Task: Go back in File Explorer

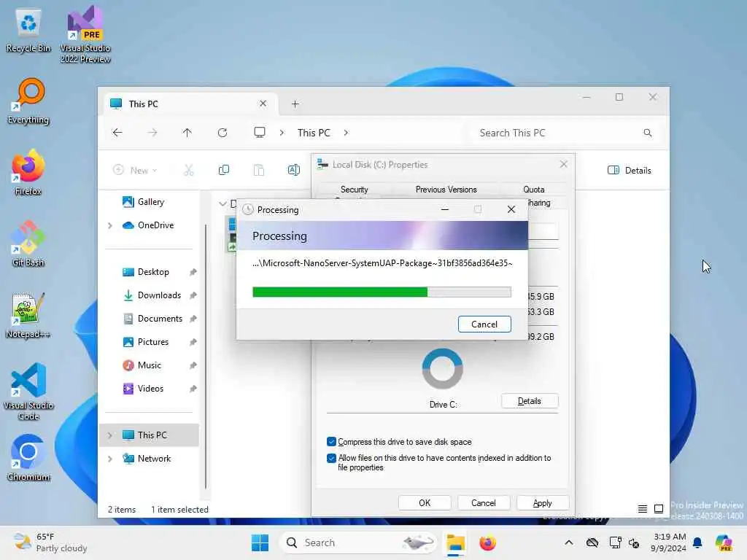Action: (x=117, y=133)
